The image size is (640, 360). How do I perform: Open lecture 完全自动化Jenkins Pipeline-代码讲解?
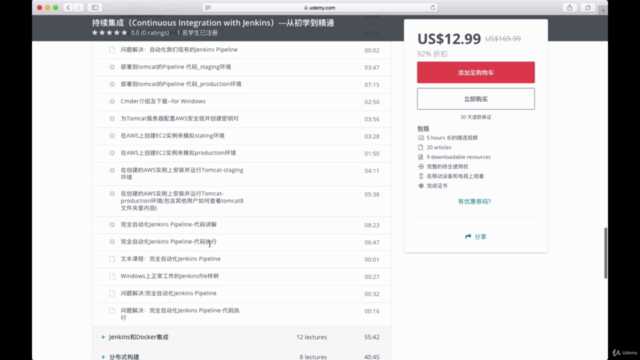click(169, 224)
